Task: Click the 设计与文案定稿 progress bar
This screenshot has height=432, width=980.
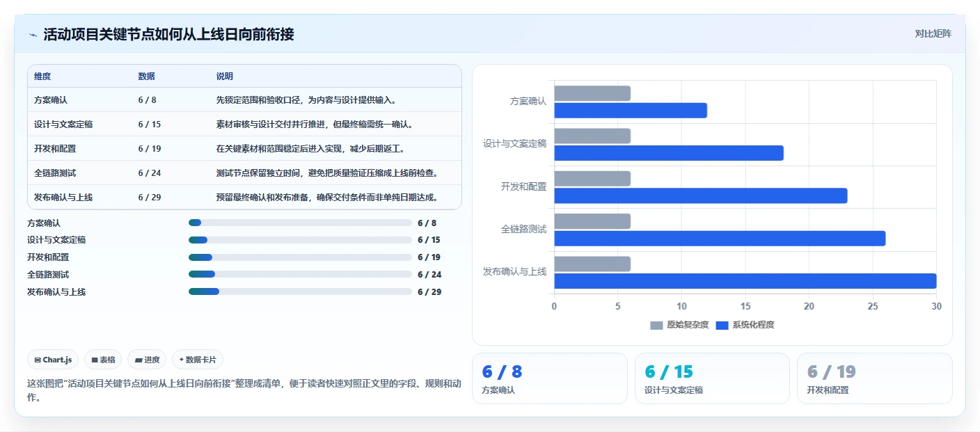Action: [x=300, y=240]
